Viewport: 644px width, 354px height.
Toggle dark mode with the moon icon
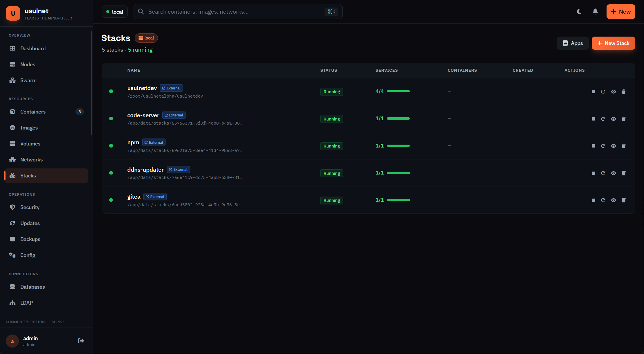(x=579, y=12)
